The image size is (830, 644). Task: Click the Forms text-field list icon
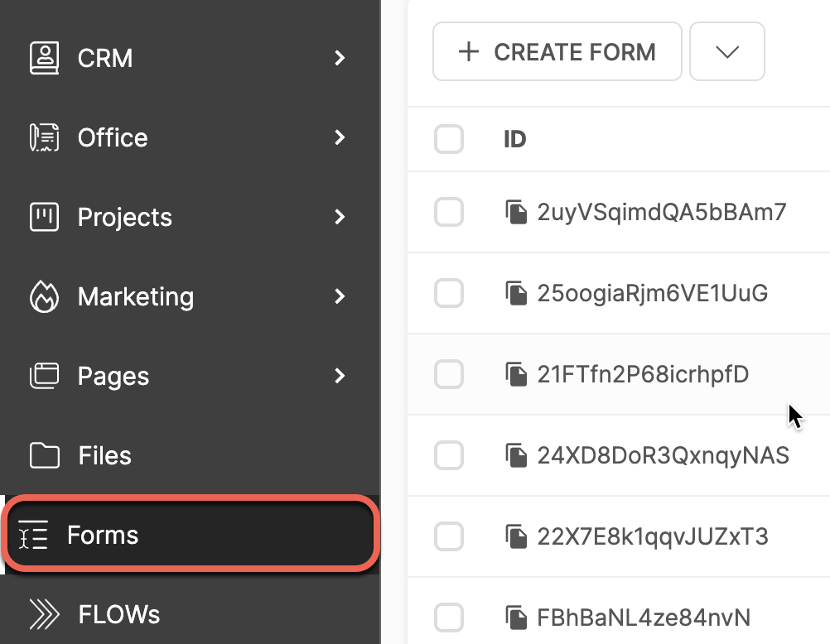pos(33,535)
